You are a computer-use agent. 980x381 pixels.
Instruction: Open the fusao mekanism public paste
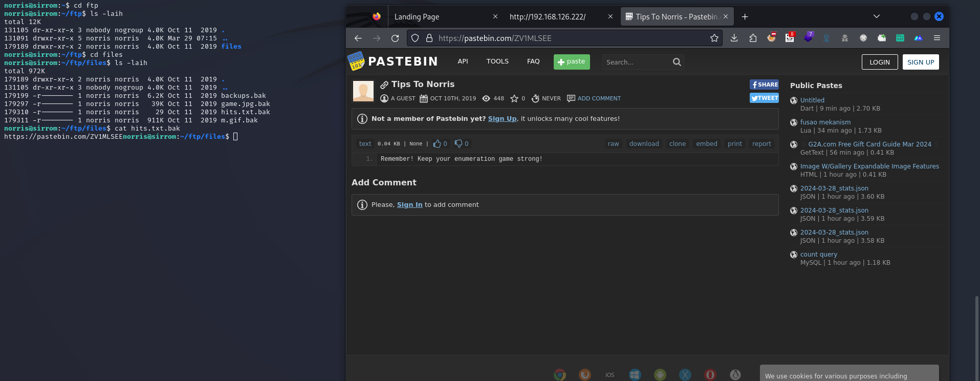click(x=825, y=122)
